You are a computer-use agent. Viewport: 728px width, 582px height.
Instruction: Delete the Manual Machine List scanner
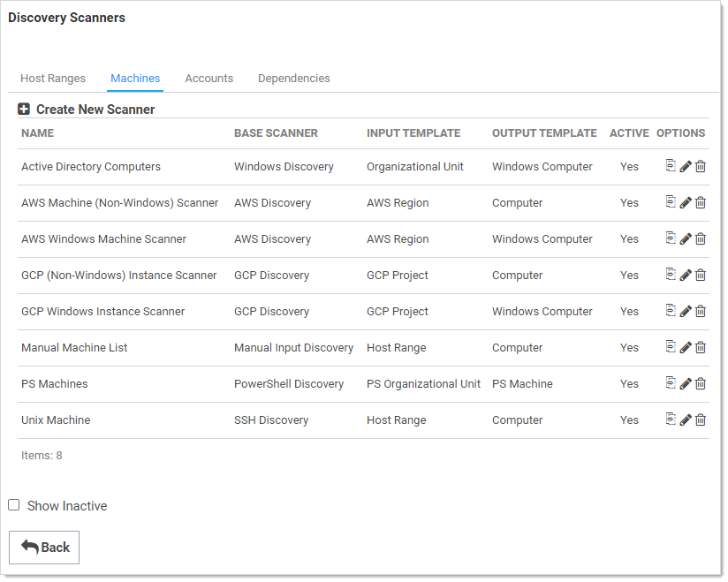(x=701, y=348)
